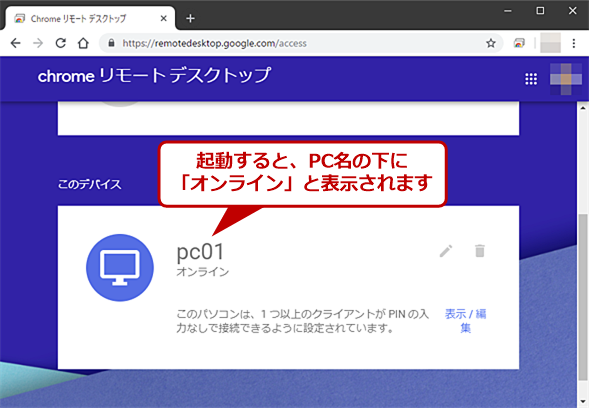Viewport: 589px width, 408px height.
Task: Click the Google account avatar in header
Action: [x=566, y=79]
